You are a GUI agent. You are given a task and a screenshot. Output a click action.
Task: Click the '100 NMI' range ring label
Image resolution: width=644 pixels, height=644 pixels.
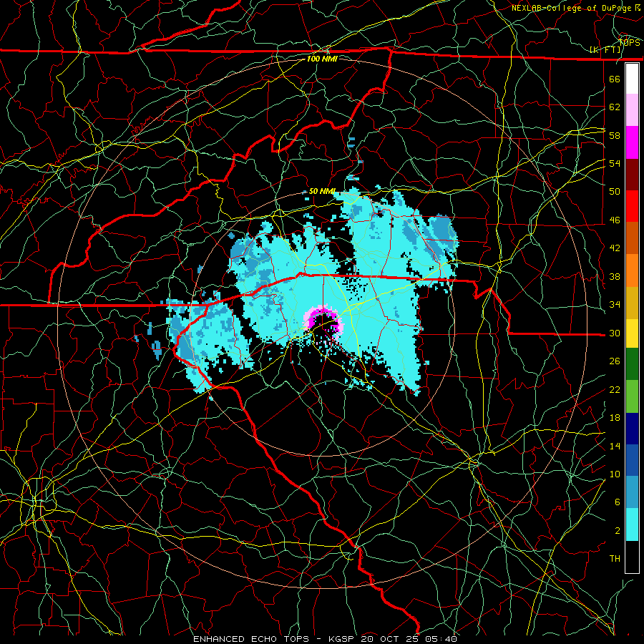(x=322, y=59)
